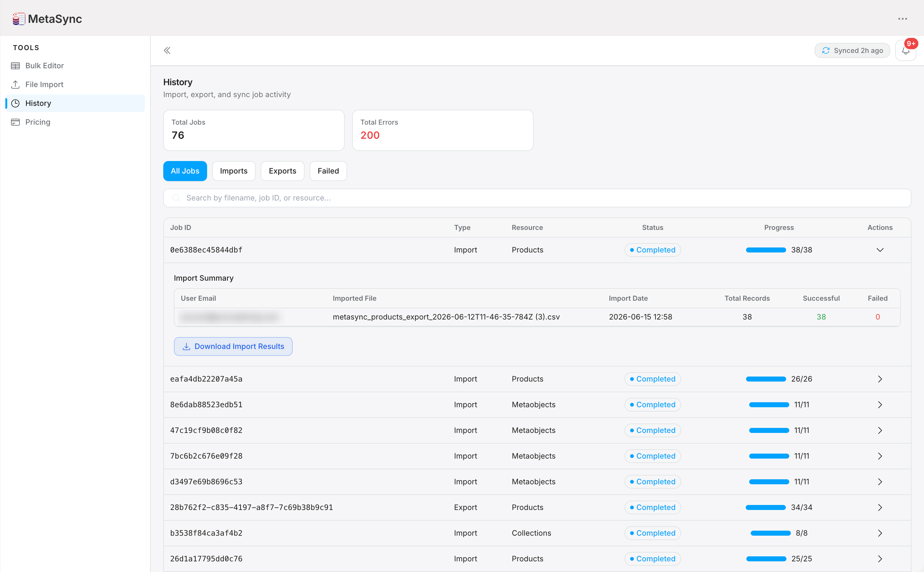Click the blurred user email cell
This screenshot has height=572, width=924.
tap(230, 317)
